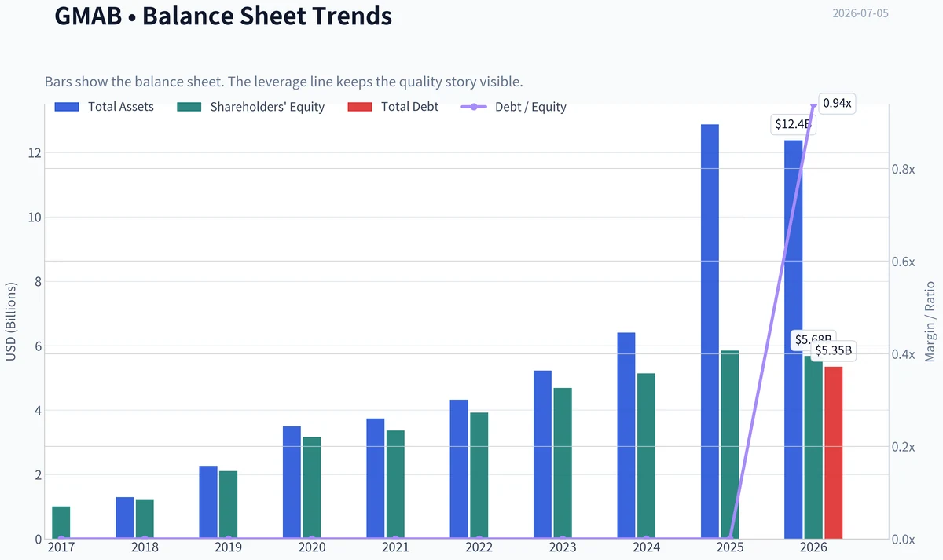The height and width of the screenshot is (560, 943).
Task: Click the "$5.68B" data label
Action: tap(813, 339)
